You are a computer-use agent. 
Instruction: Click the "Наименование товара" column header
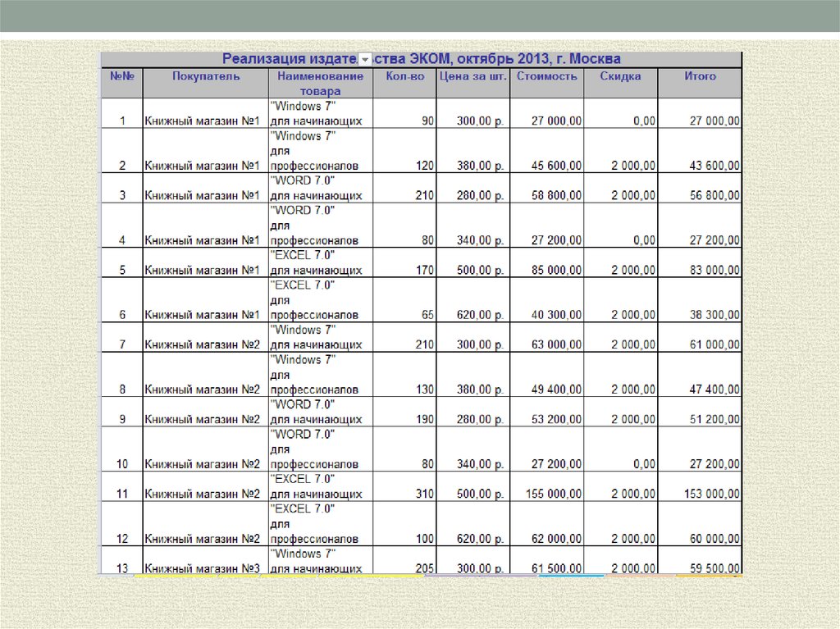coord(321,84)
